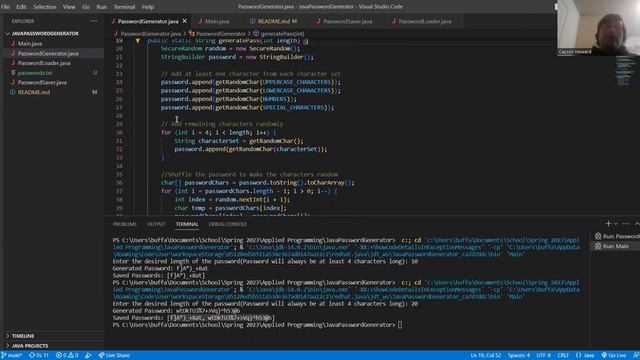
Task: Click the Go Live server button
Action: [x=614, y=355]
